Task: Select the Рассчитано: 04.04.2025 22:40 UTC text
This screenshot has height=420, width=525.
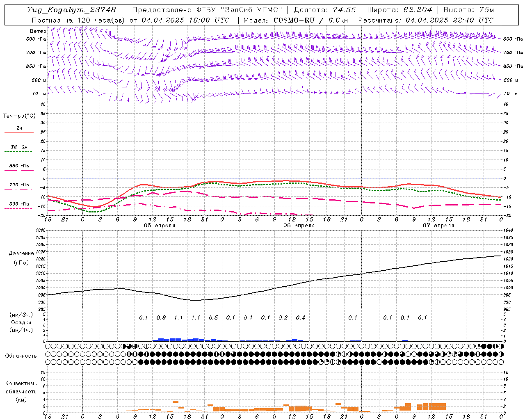Action: point(426,20)
